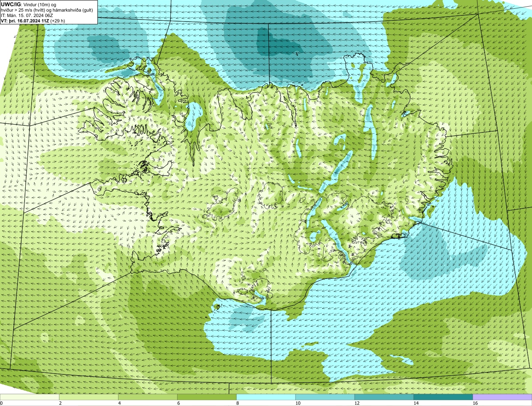Click the legend scale label "6"
Viewport: 532px width, 406px height.
click(x=178, y=403)
